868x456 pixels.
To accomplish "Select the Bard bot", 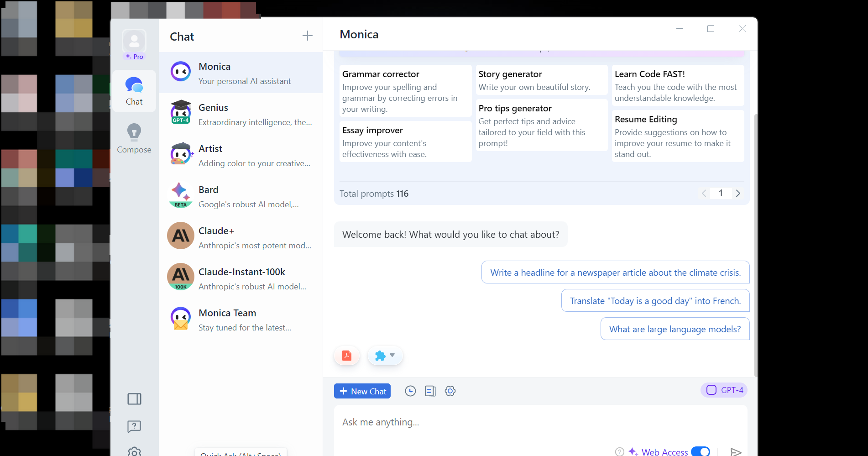I will coord(241,196).
